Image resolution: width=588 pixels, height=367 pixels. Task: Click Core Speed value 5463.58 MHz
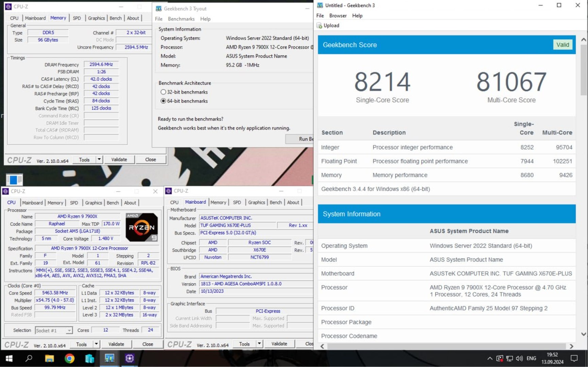(x=55, y=293)
